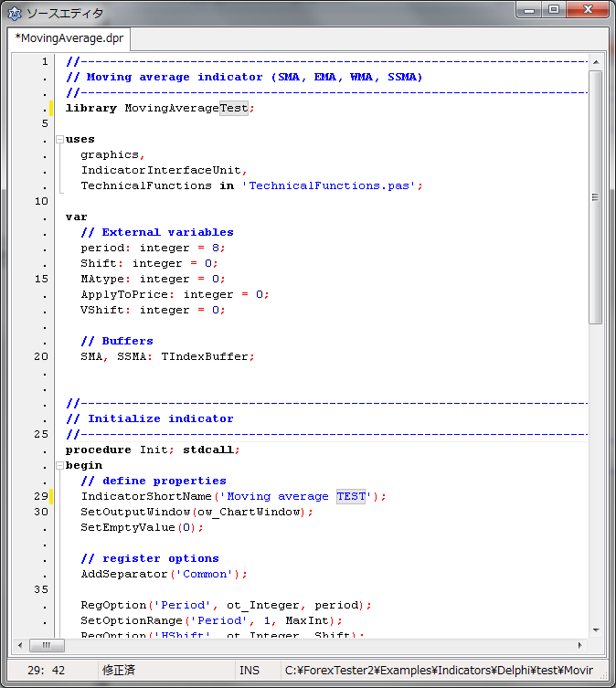
Task: Click 'IndicatorInterfaceUnit' in uses clause
Action: [161, 170]
